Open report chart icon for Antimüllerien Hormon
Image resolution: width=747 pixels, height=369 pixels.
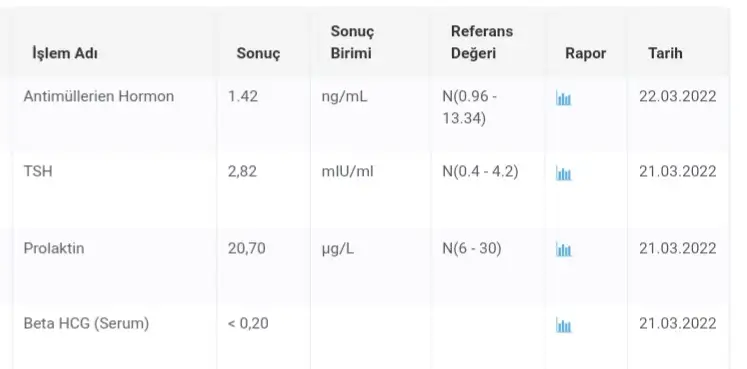(564, 99)
